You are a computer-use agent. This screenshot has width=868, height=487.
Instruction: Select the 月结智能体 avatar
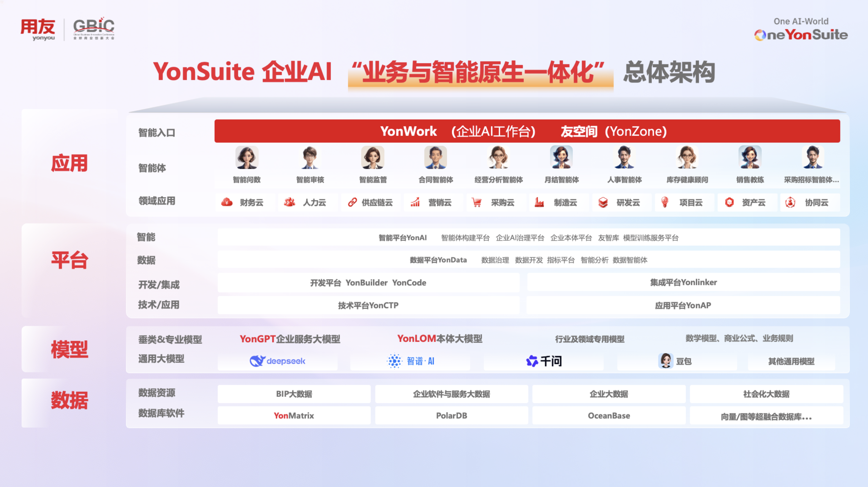coord(561,157)
